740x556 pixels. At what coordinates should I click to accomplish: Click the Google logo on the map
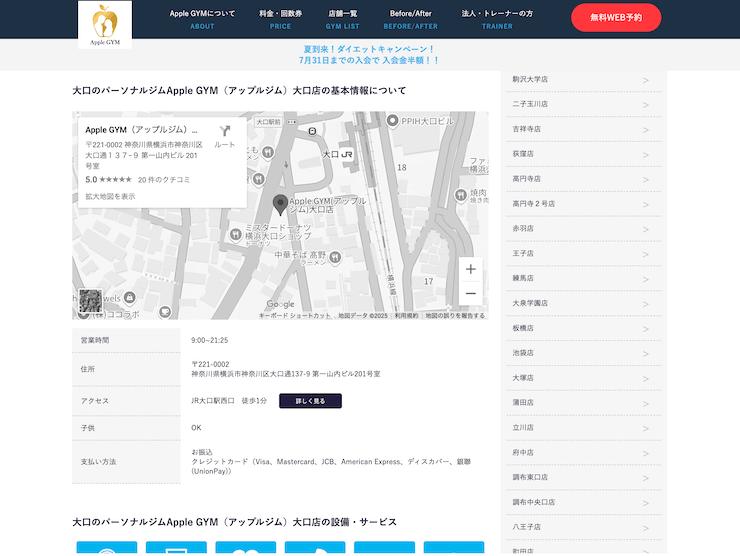[280, 304]
